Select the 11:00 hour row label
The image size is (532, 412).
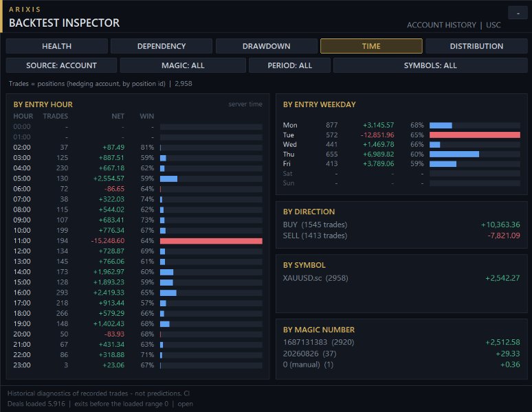click(22, 241)
